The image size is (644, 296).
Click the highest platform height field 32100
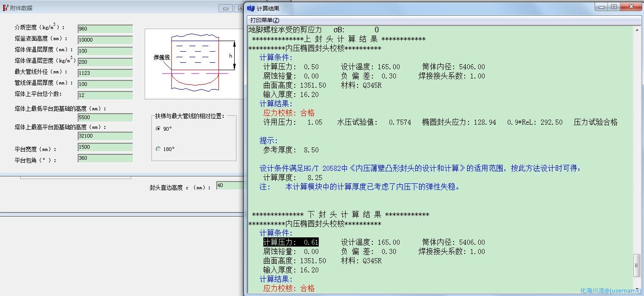point(105,136)
